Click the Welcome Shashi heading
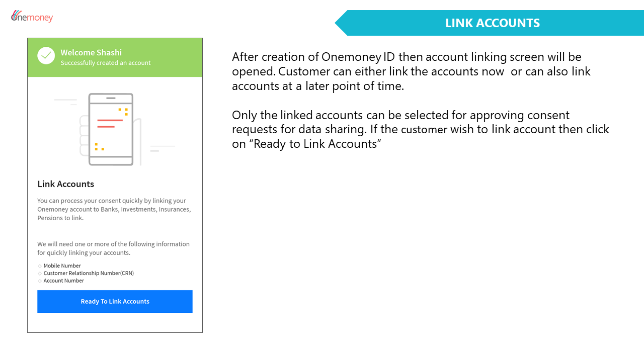This screenshot has height=362, width=644. coord(91,52)
